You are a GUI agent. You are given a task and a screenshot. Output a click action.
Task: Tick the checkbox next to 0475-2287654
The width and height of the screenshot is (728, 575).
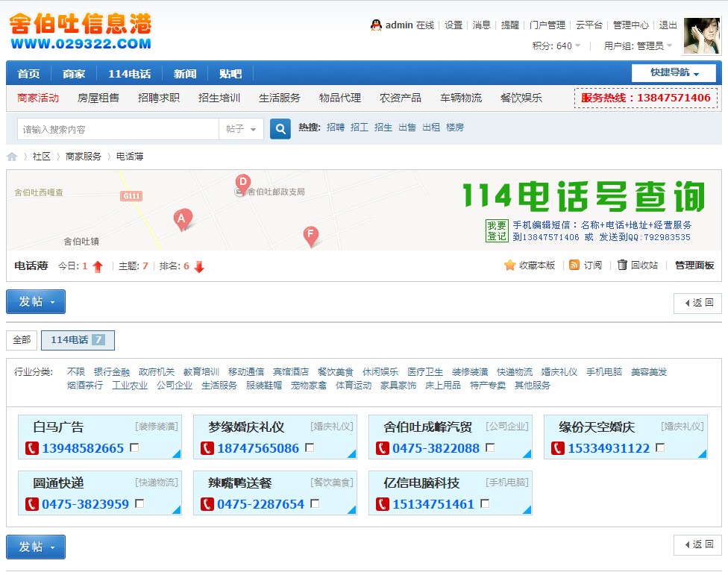pos(315,503)
